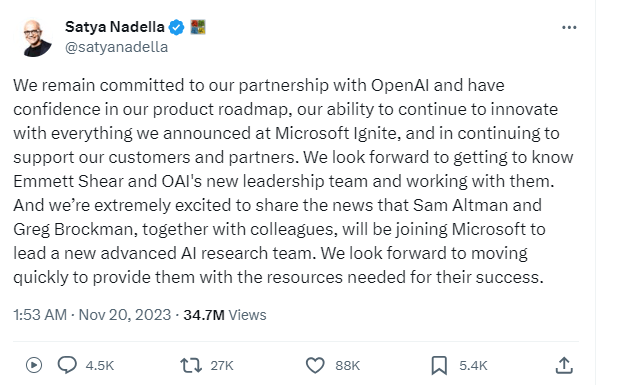Repost the tweet using the arrows icon
This screenshot has width=619, height=385.
pyautogui.click(x=191, y=365)
